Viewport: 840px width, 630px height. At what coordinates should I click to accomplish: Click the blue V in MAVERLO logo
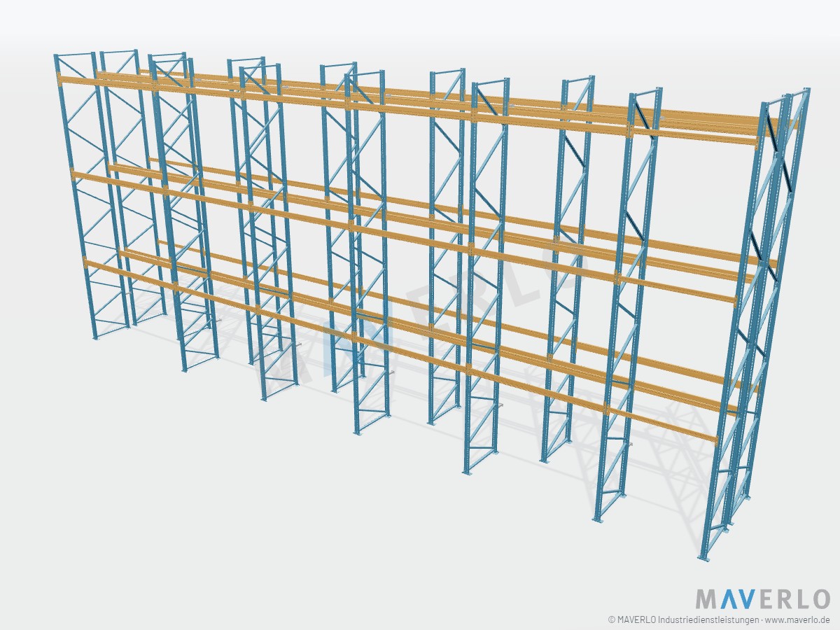tap(746, 599)
